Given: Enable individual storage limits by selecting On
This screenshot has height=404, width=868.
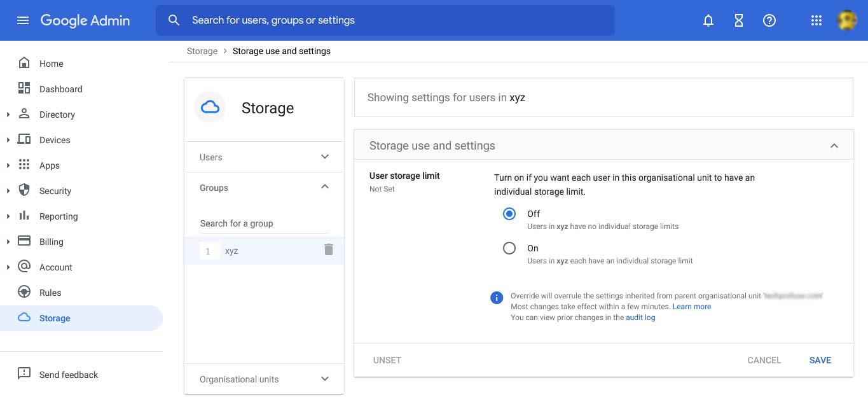Looking at the screenshot, I should click(x=509, y=248).
